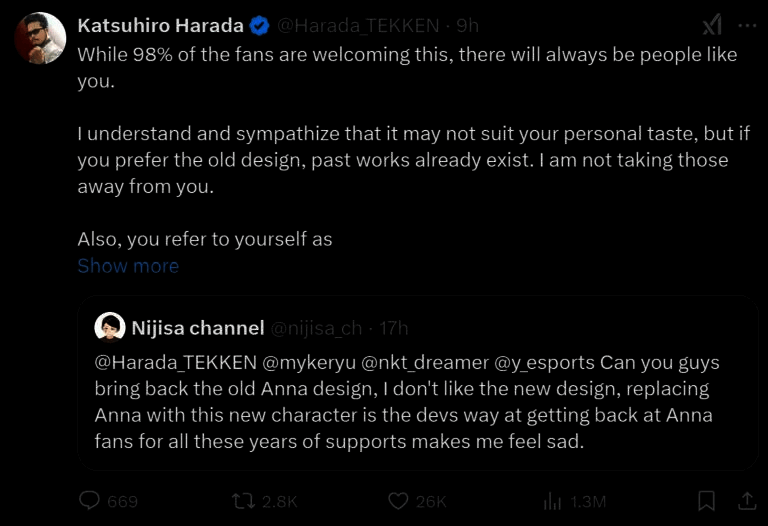The image size is (768, 526).
Task: Click the Nijisa channel avatar
Action: (109, 327)
